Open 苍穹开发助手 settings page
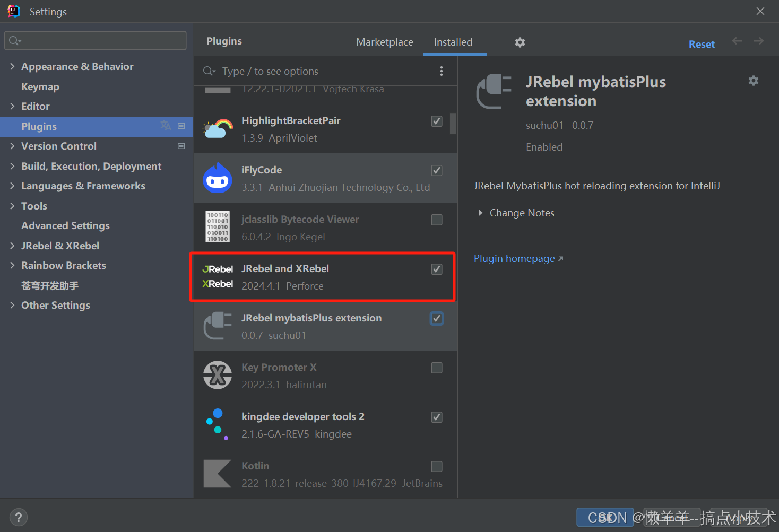 coord(50,285)
